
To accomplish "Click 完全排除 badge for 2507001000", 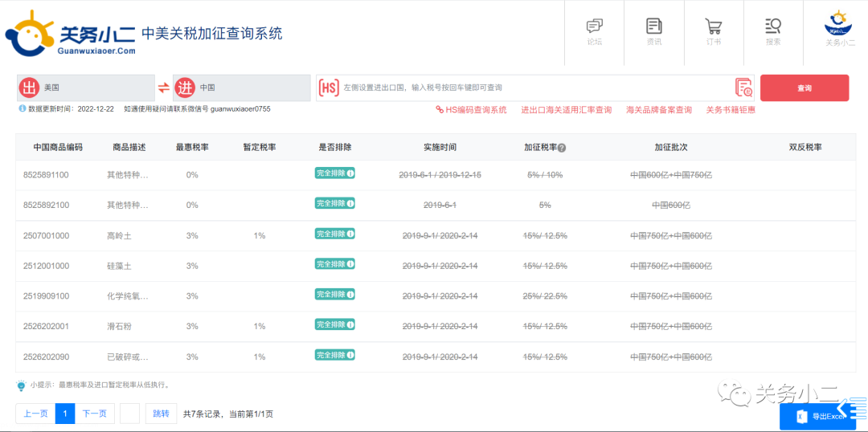I will tap(335, 234).
